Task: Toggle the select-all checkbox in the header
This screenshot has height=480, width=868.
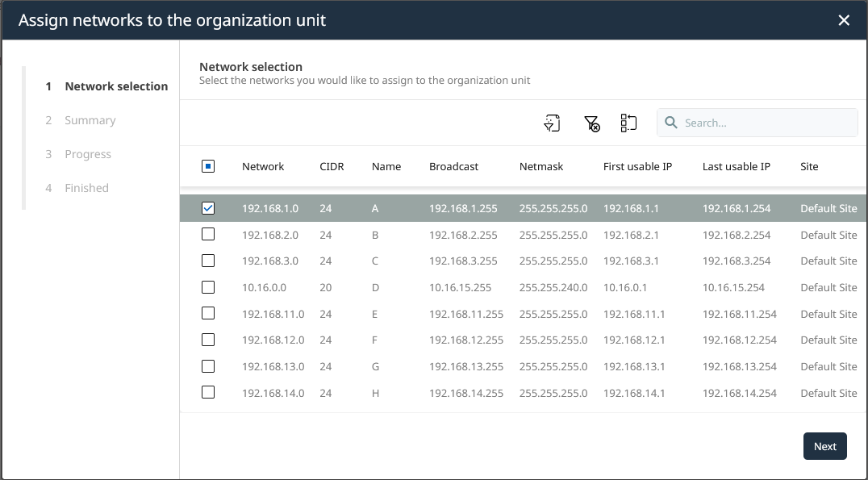Action: pyautogui.click(x=208, y=165)
